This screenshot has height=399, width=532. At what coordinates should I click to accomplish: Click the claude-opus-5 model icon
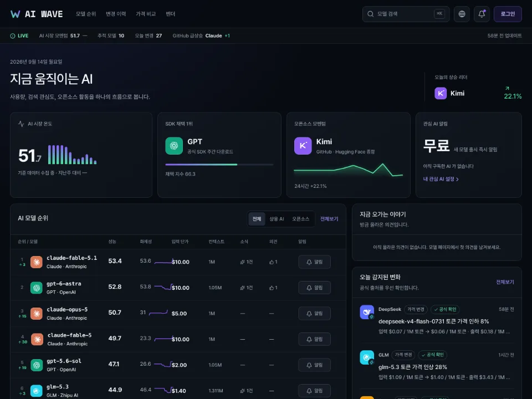coord(37,314)
